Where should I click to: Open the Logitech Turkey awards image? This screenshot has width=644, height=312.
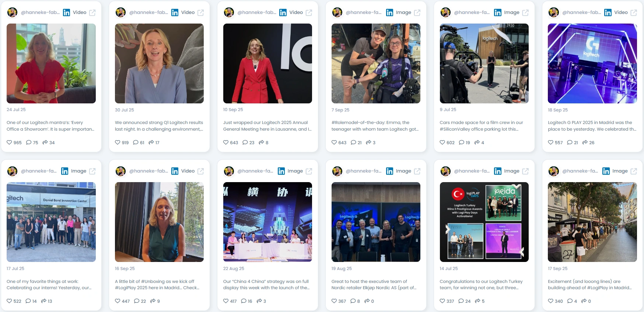point(484,222)
